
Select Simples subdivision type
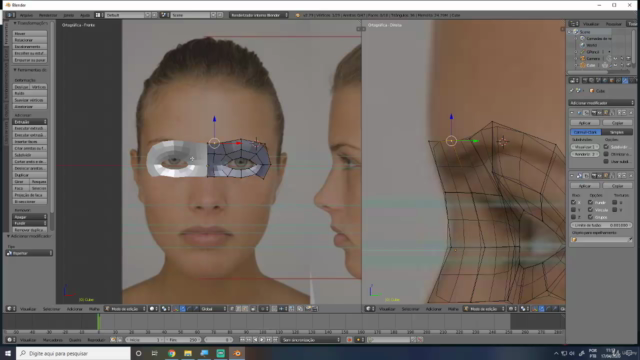[617, 132]
